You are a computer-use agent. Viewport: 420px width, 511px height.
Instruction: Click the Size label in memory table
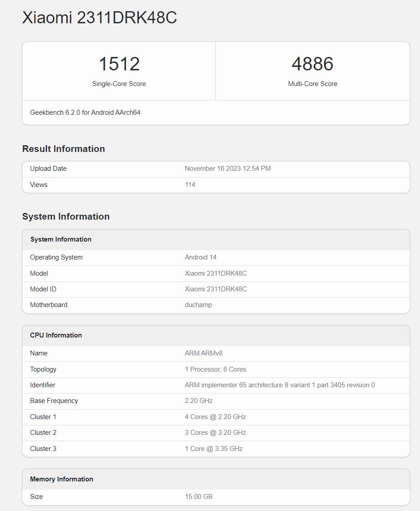(x=36, y=496)
